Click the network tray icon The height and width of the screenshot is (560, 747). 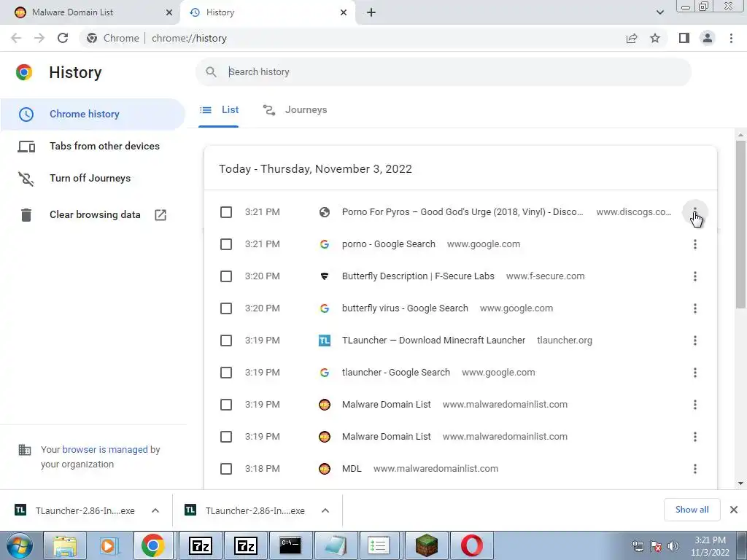638,546
